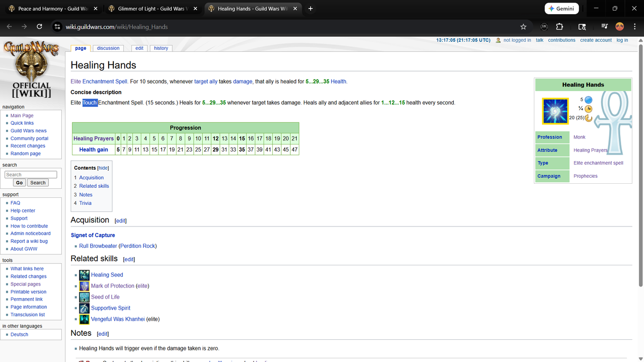Open Random page in navigation
Image resolution: width=644 pixels, height=362 pixels.
coord(26,154)
